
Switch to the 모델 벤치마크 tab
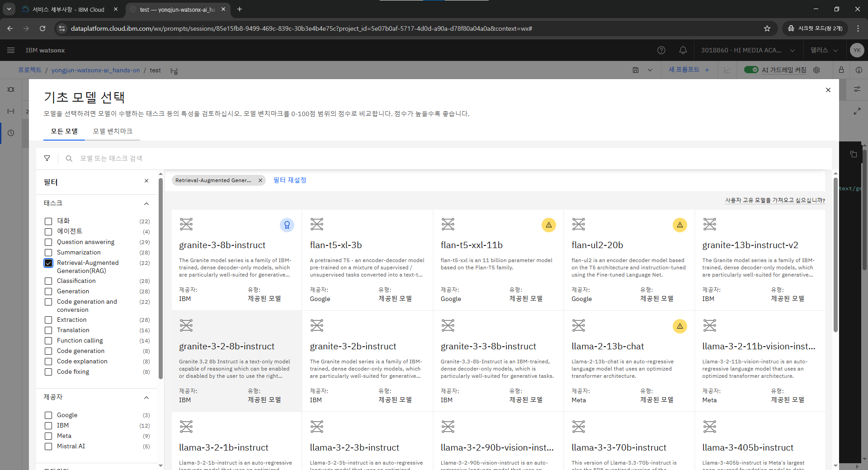click(113, 131)
